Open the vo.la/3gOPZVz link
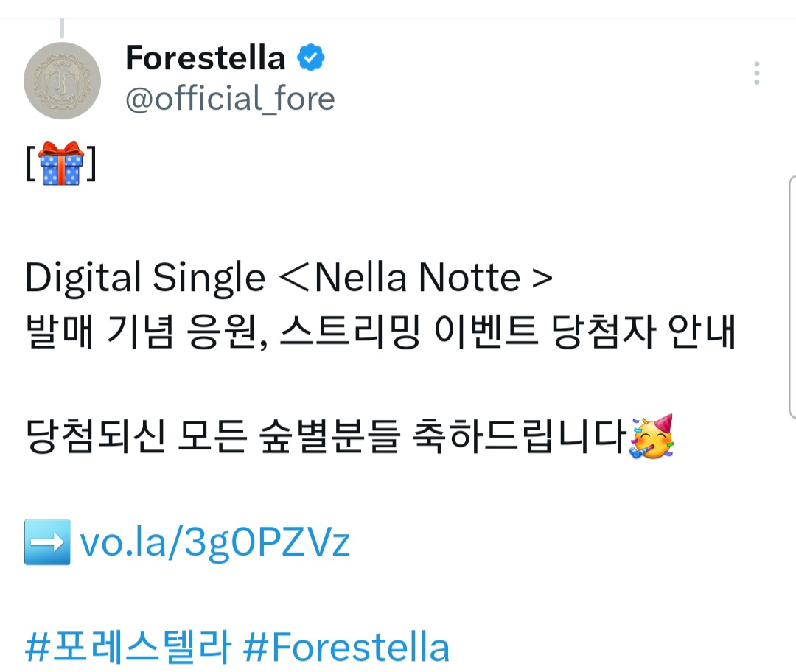The image size is (796, 672). (x=214, y=543)
